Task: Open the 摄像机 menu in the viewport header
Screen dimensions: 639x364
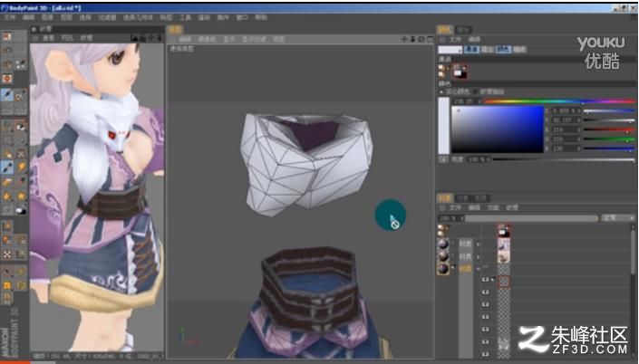Action: 207,39
